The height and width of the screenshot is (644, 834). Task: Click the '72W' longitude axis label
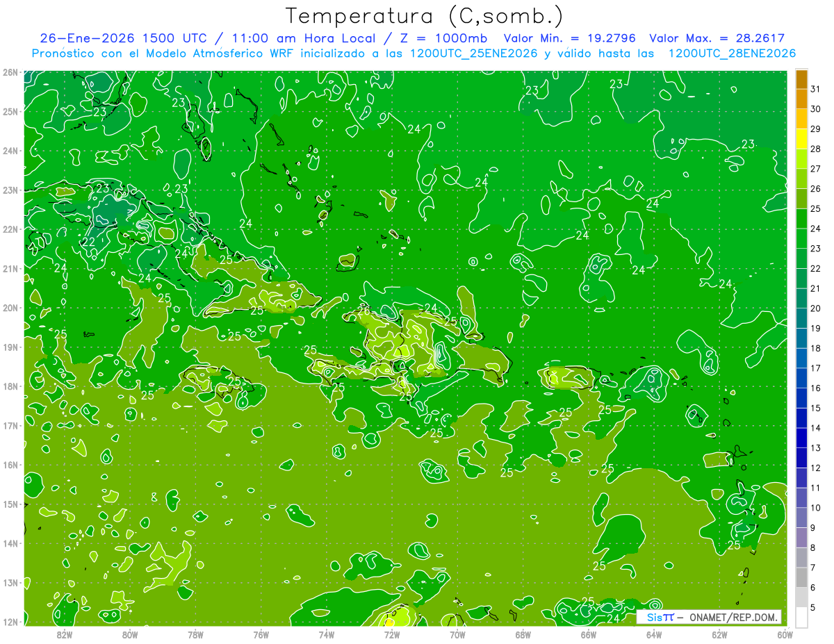391,634
